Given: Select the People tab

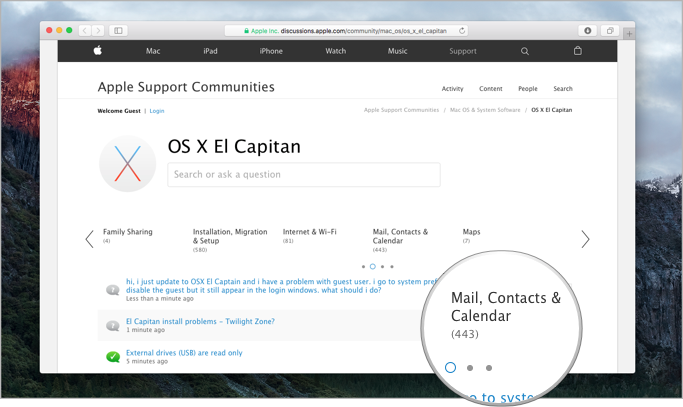Looking at the screenshot, I should tap(527, 88).
